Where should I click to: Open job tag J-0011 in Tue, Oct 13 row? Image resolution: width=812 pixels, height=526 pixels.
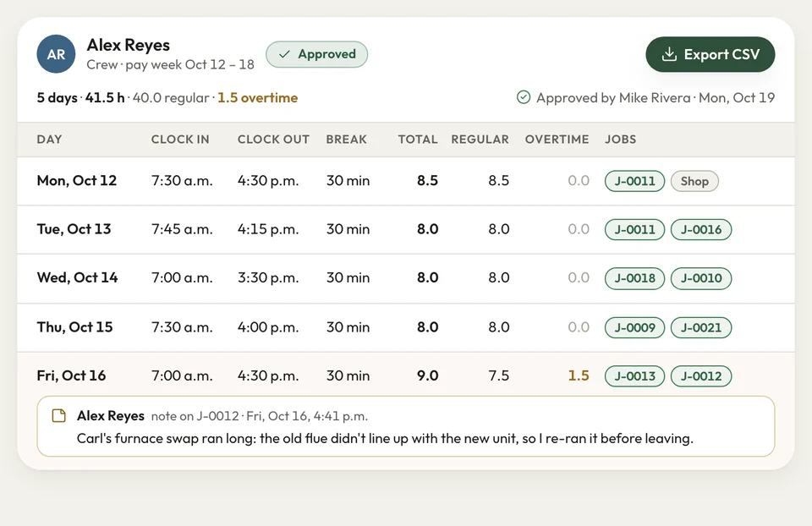[x=634, y=229]
